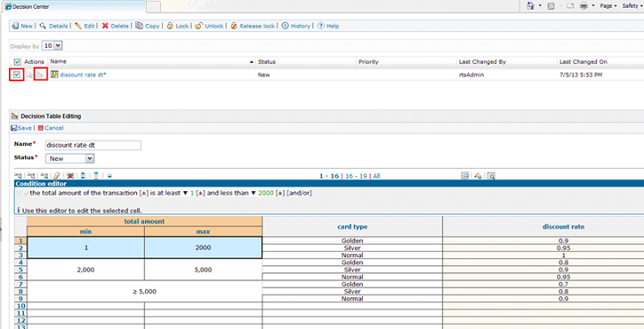This screenshot has width=644, height=329.
Task: Click the Copy toolbar button
Action: click(148, 26)
